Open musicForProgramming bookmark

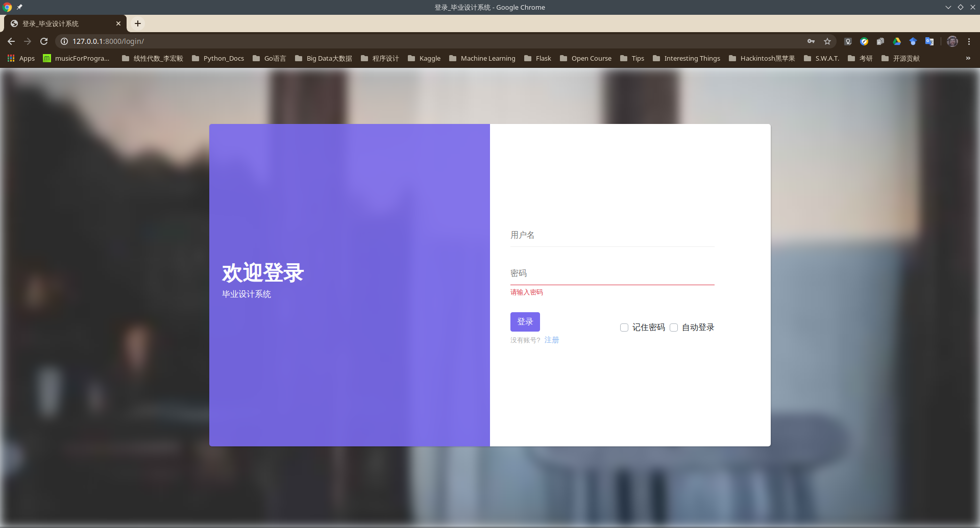76,58
